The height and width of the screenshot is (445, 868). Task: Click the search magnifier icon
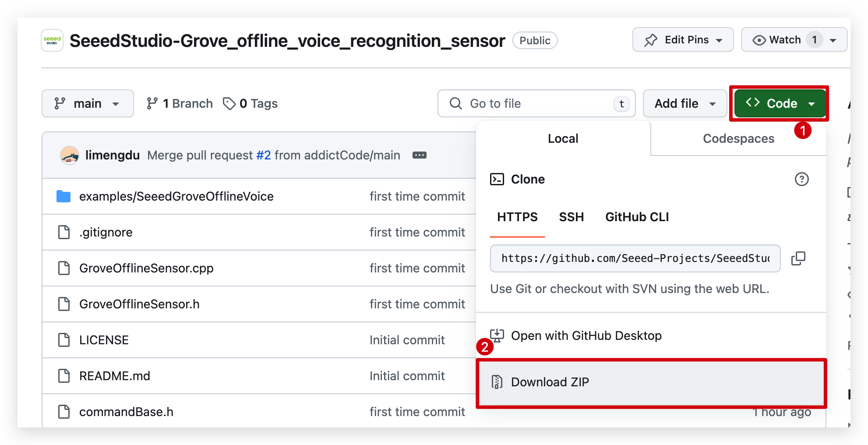(x=455, y=103)
